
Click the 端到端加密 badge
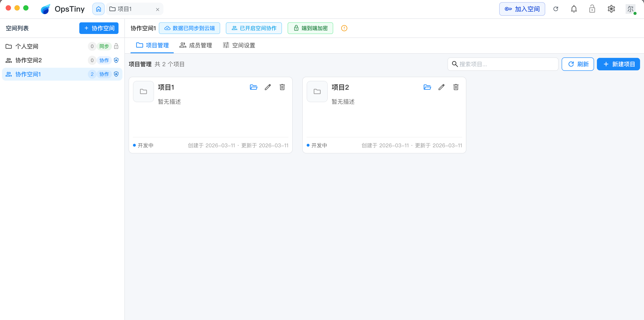(x=310, y=28)
